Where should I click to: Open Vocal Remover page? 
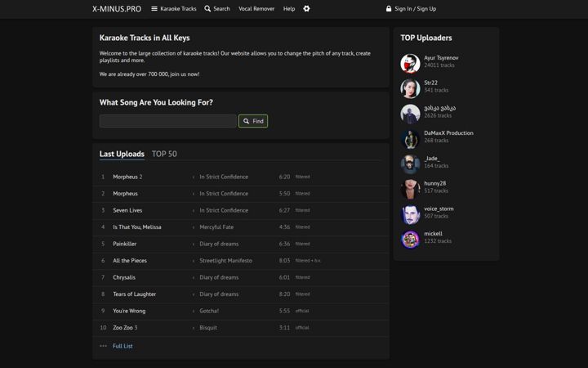click(256, 9)
